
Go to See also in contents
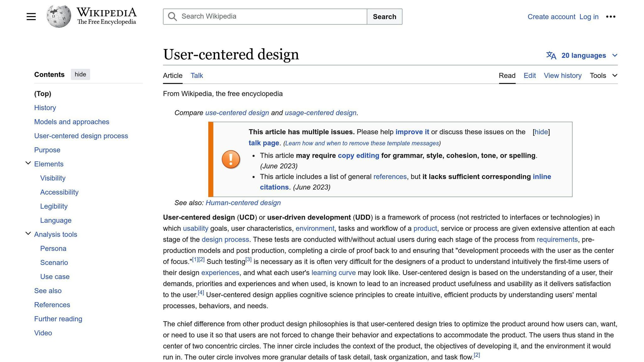pyautogui.click(x=48, y=291)
